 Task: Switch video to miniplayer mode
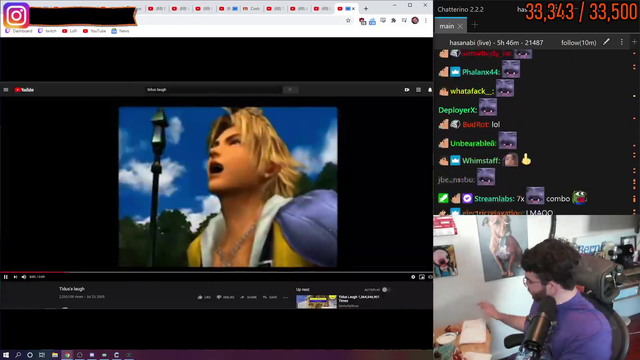(422, 277)
